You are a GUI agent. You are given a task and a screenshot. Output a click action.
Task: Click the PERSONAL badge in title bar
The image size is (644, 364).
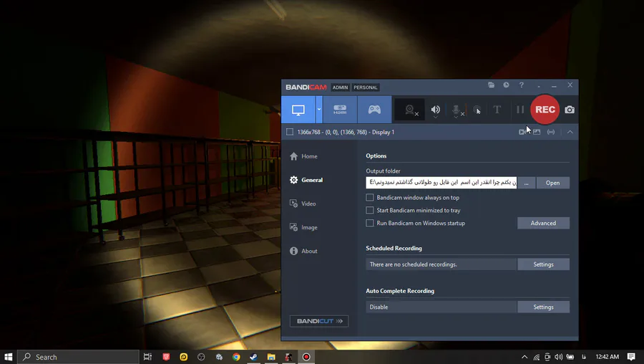tap(366, 87)
